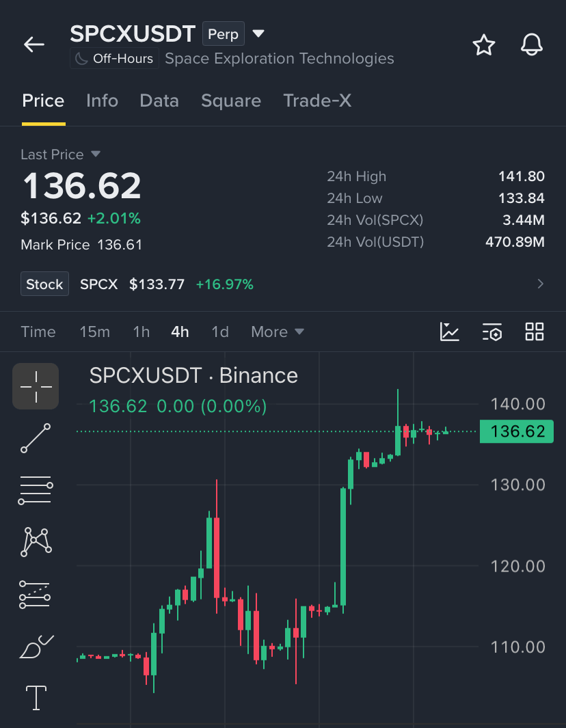Tap the Mark Price 136.61 text
This screenshot has width=566, height=728.
coord(81,245)
